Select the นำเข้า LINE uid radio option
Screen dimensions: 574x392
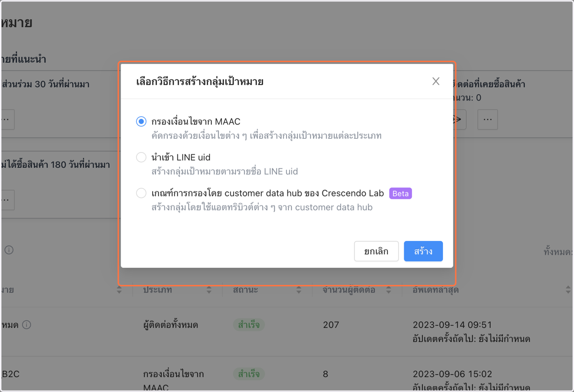coord(141,157)
